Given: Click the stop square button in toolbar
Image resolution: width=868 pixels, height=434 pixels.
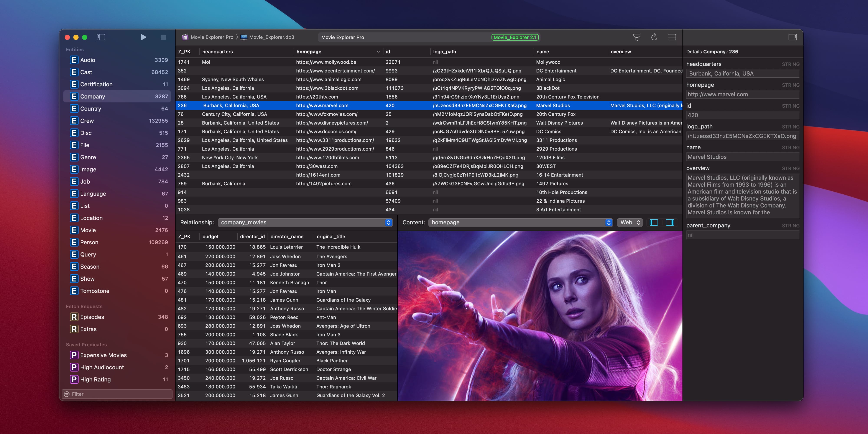Looking at the screenshot, I should click(x=163, y=37).
